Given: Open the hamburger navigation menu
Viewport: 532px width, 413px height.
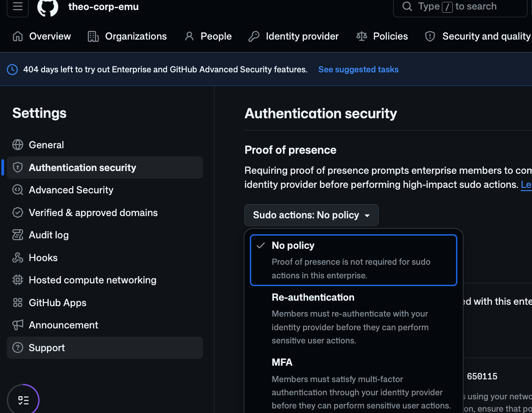Looking at the screenshot, I should click(x=18, y=6).
